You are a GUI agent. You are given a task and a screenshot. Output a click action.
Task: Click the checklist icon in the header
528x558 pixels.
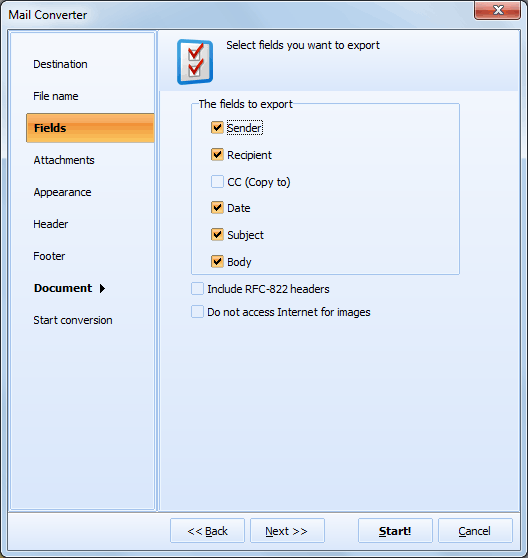pyautogui.click(x=195, y=62)
